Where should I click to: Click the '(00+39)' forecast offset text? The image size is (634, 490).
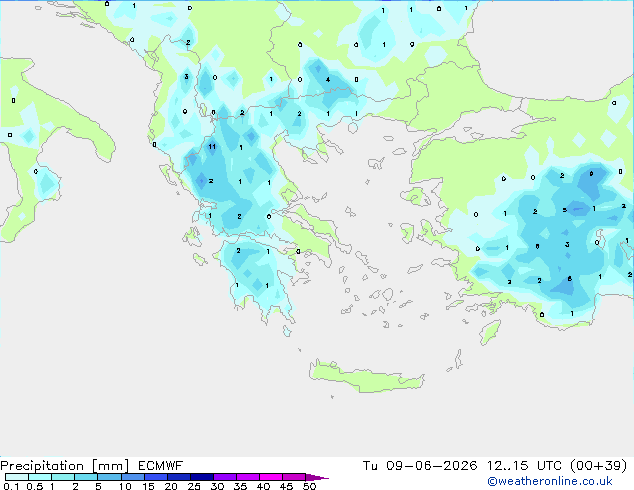pos(598,466)
